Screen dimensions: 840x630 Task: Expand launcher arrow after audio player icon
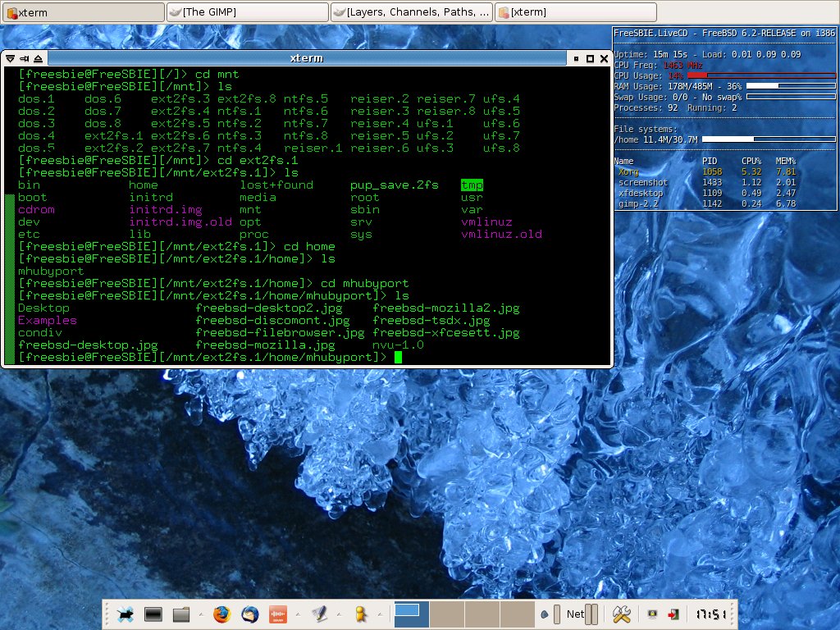pyautogui.click(x=296, y=614)
